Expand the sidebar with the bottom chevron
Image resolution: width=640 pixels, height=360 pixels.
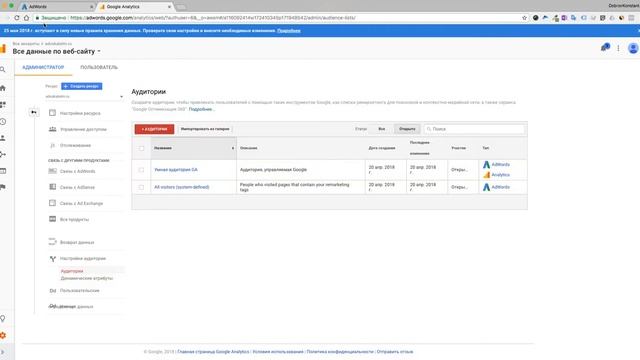pos(3,352)
